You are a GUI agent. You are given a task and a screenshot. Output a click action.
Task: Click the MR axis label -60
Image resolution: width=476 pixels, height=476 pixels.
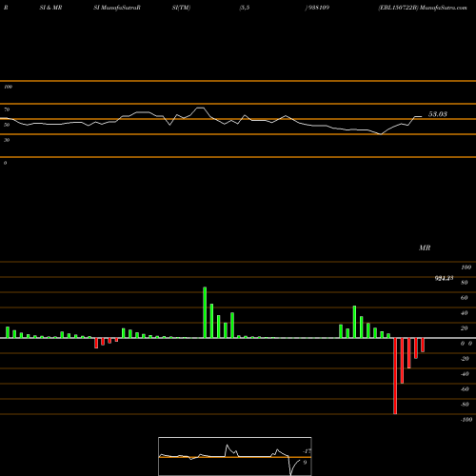(465, 389)
